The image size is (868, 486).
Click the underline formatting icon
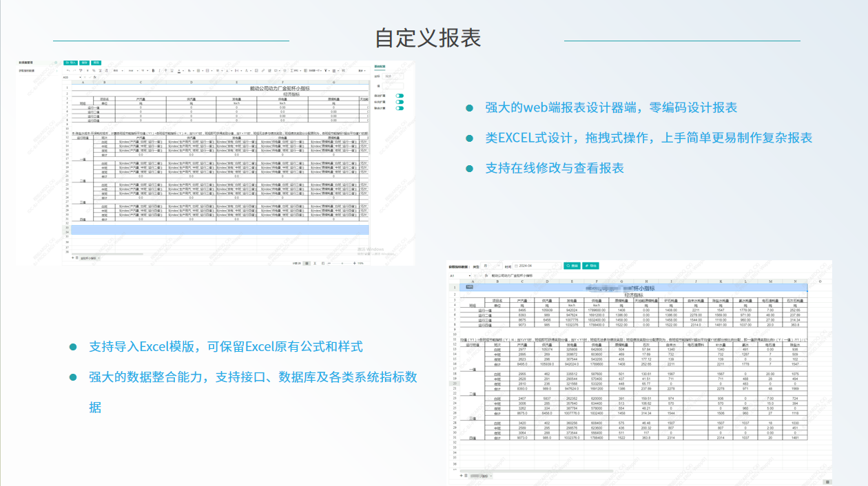(x=172, y=70)
